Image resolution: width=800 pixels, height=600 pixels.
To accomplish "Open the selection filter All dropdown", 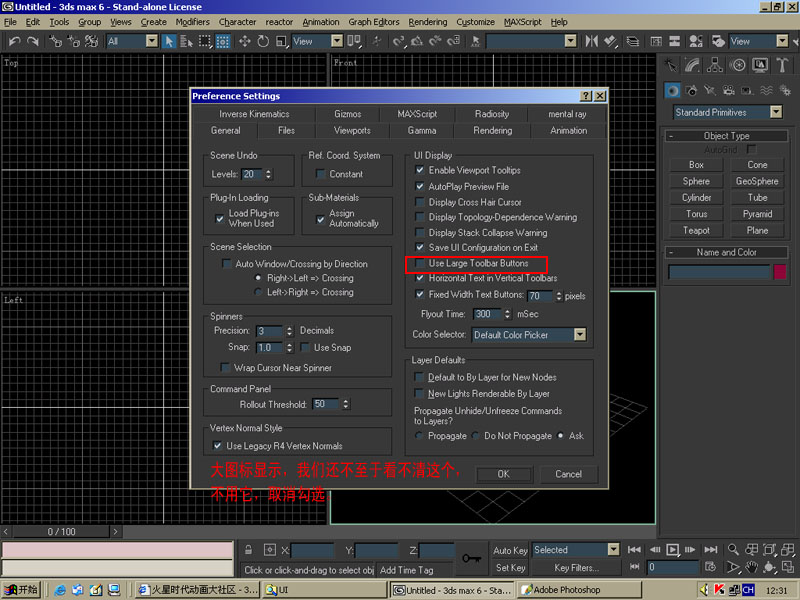I will [152, 41].
